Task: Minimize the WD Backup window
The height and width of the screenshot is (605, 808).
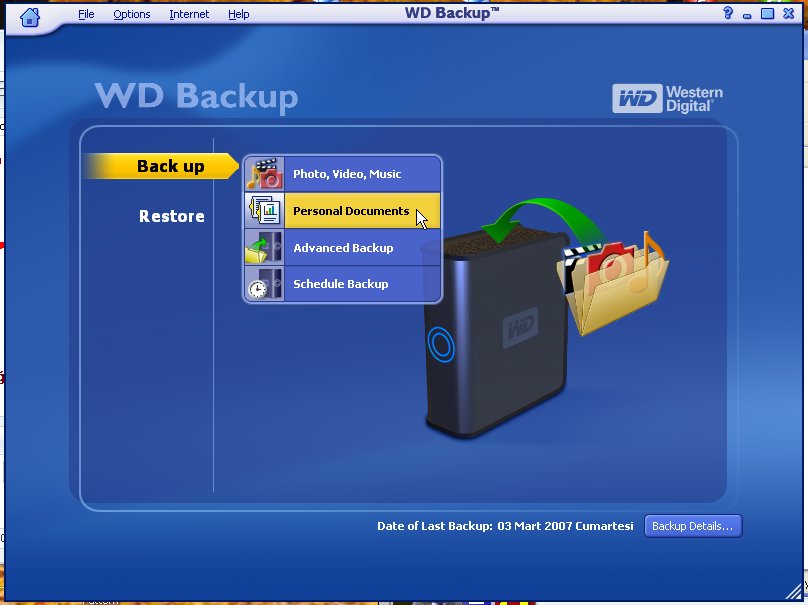Action: (x=747, y=15)
